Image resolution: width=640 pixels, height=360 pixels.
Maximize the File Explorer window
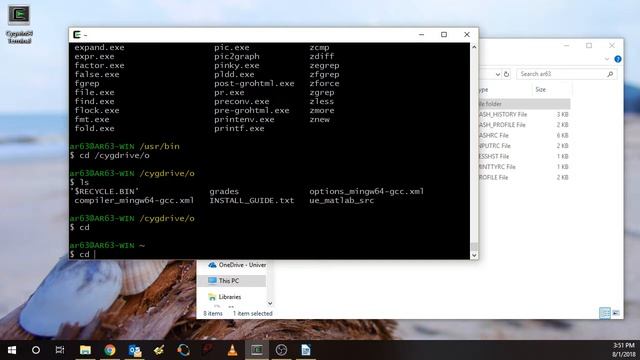pos(589,45)
